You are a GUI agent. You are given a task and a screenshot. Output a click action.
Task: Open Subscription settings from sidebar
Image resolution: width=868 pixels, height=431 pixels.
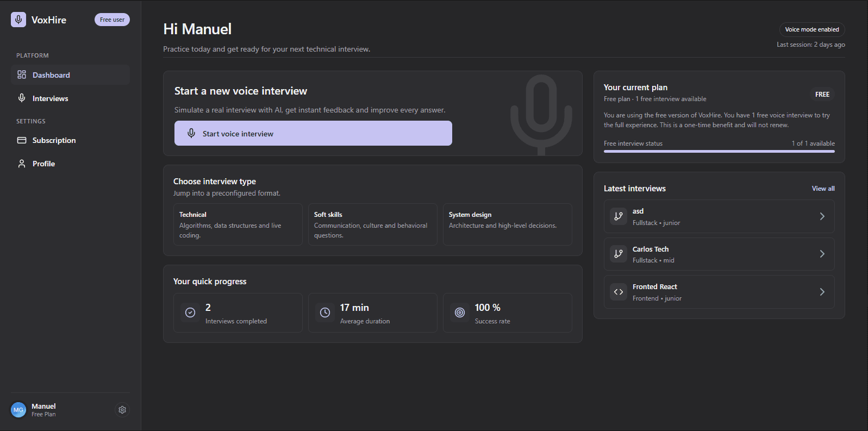tap(70, 140)
